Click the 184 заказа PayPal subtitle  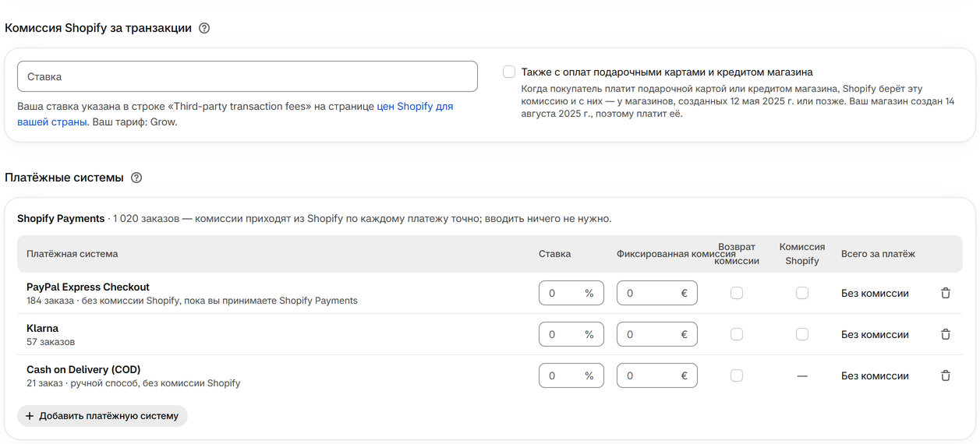(192, 301)
